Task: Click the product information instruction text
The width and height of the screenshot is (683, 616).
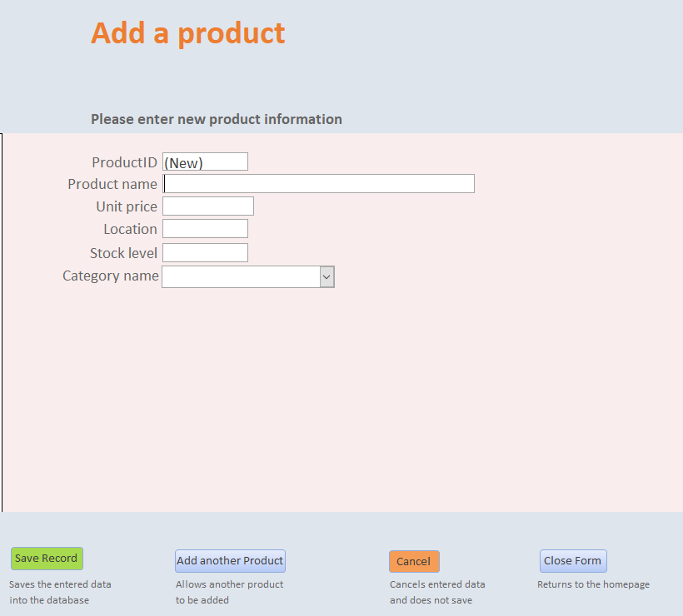Action: pyautogui.click(x=216, y=119)
